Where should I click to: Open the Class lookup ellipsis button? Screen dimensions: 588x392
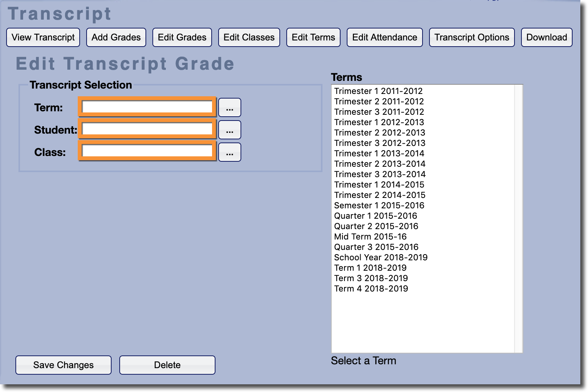coord(229,152)
